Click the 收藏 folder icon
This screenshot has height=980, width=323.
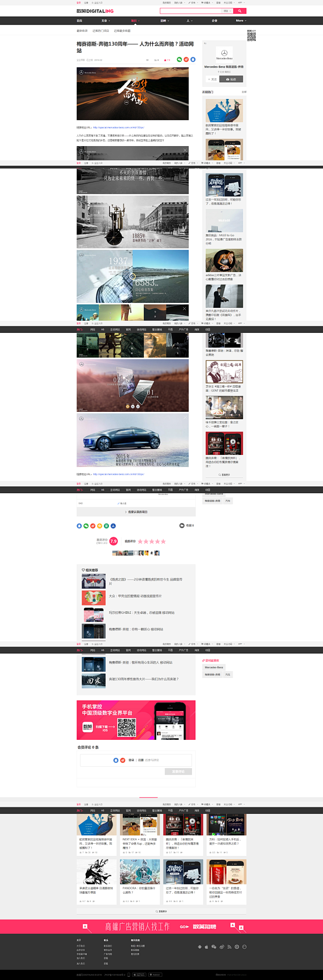coord(182,525)
